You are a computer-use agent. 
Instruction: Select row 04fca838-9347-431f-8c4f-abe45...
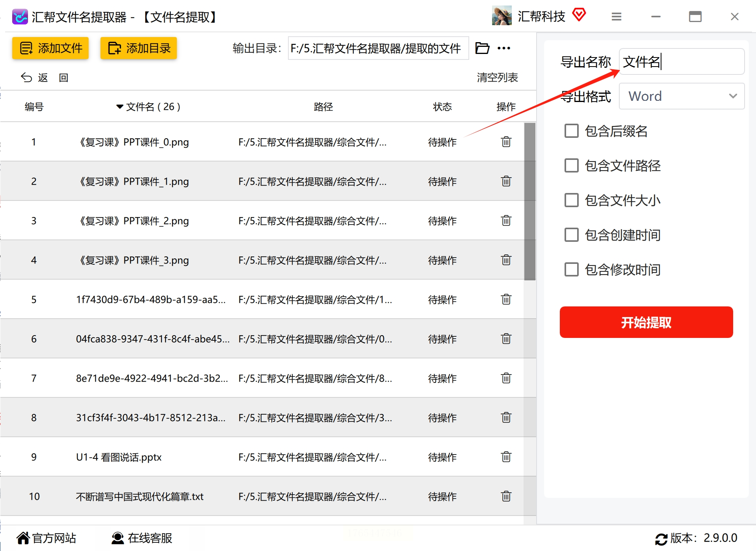(153, 339)
